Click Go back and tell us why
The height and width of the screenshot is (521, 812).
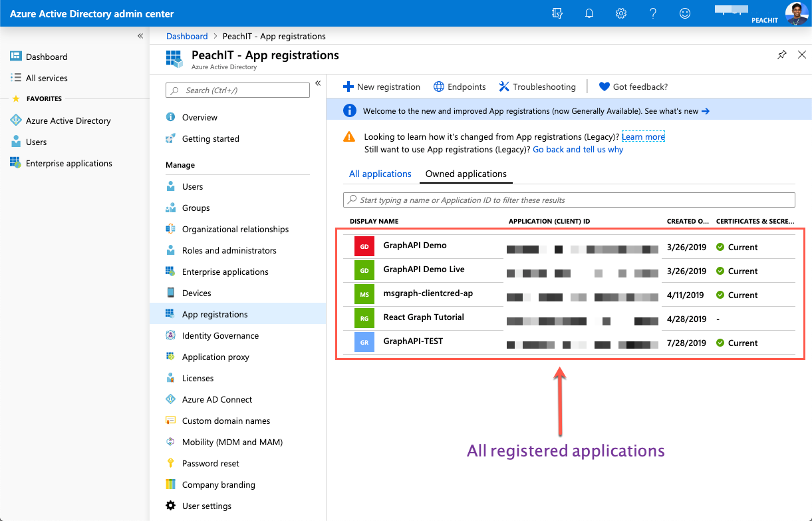pos(578,150)
